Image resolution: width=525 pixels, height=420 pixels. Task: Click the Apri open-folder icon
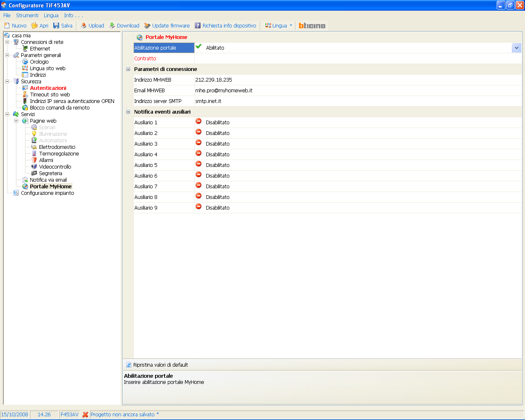[x=35, y=25]
